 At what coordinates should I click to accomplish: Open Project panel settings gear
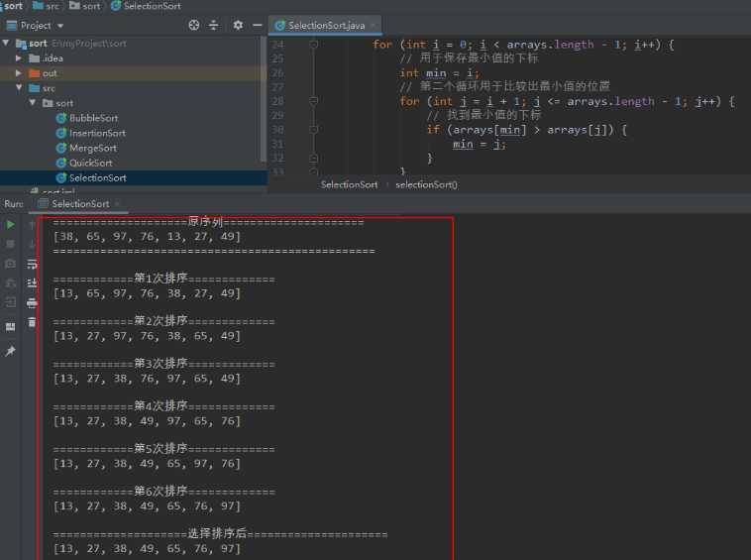pos(237,25)
